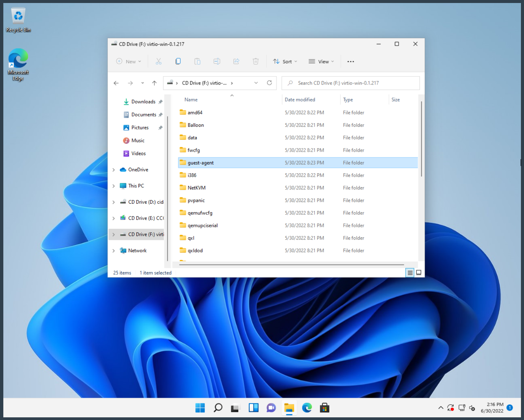Click the Share icon in toolbar
This screenshot has width=524, height=420.
(x=236, y=61)
